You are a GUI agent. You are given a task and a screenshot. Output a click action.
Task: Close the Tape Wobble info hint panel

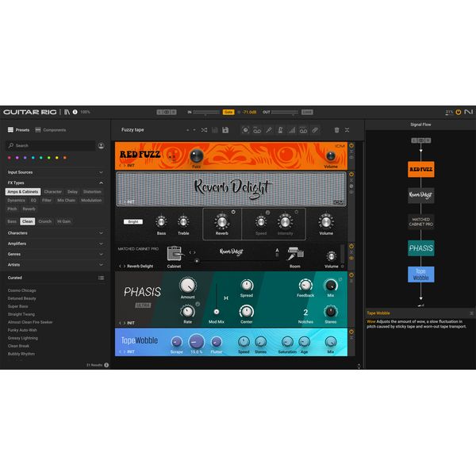tap(471, 313)
